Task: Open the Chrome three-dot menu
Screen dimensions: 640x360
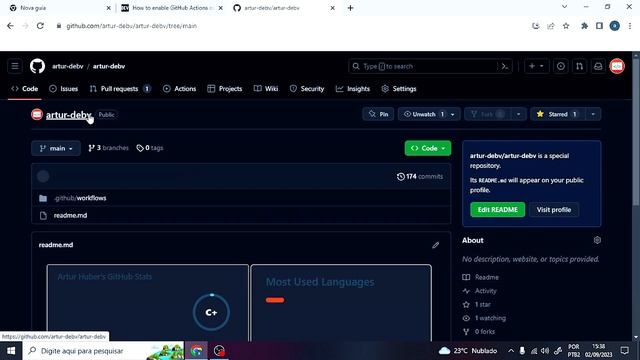Action: (630, 26)
